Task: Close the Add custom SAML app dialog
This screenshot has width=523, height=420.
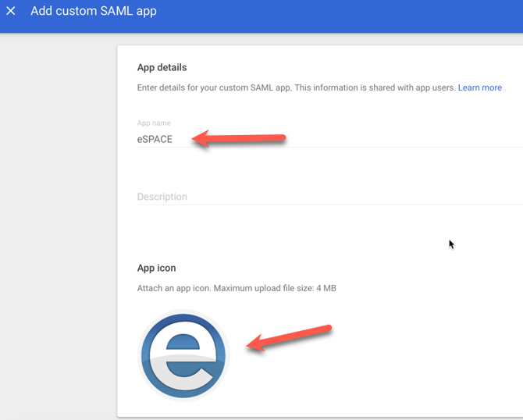Action: point(11,11)
